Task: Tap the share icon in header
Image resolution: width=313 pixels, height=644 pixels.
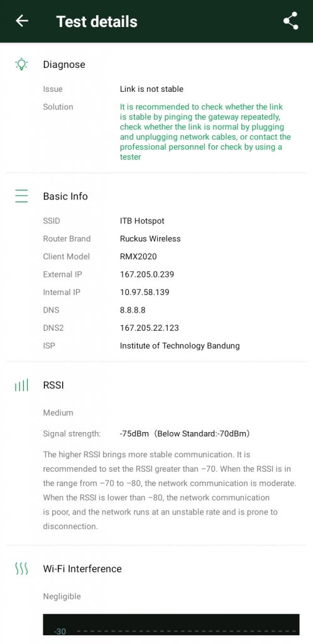Action: pos(291,21)
